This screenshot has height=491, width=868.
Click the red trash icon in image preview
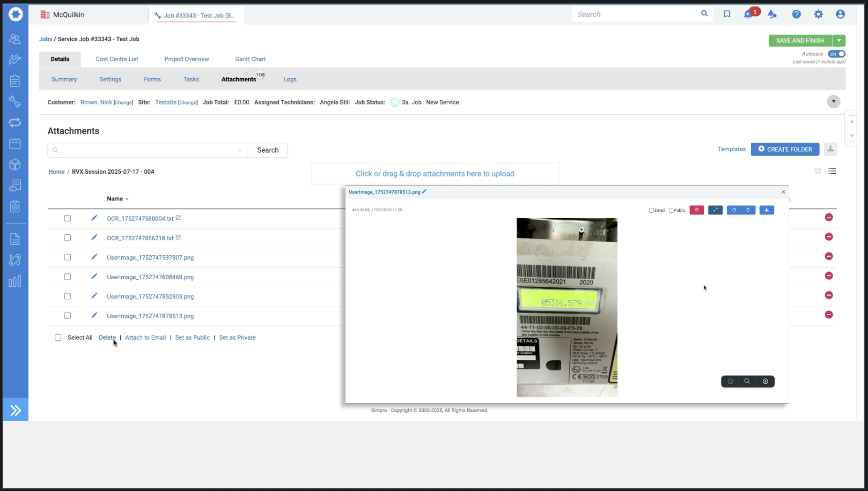[696, 210]
